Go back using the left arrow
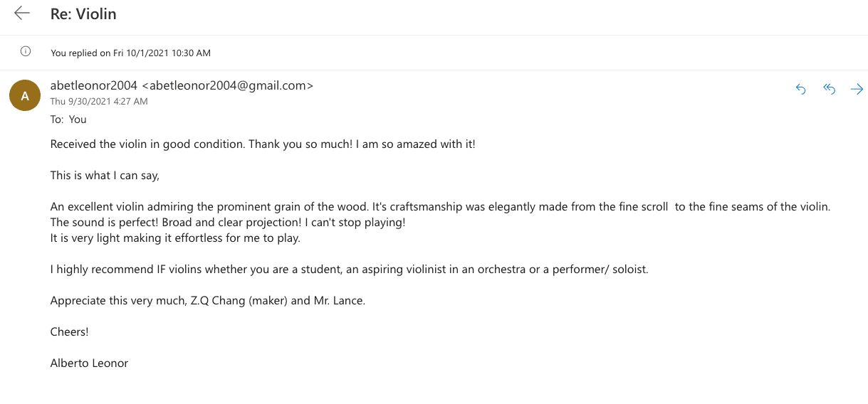Image resolution: width=868 pixels, height=404 pixels. click(x=22, y=14)
